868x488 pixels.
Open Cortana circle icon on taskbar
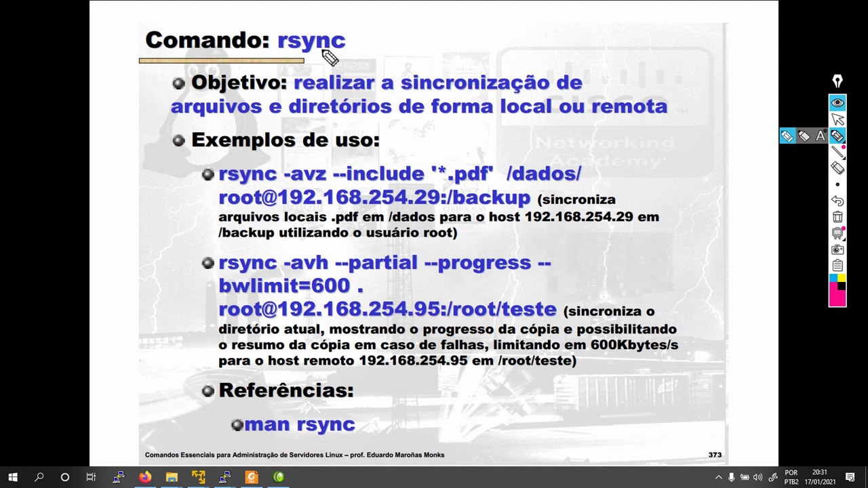pyautogui.click(x=65, y=477)
